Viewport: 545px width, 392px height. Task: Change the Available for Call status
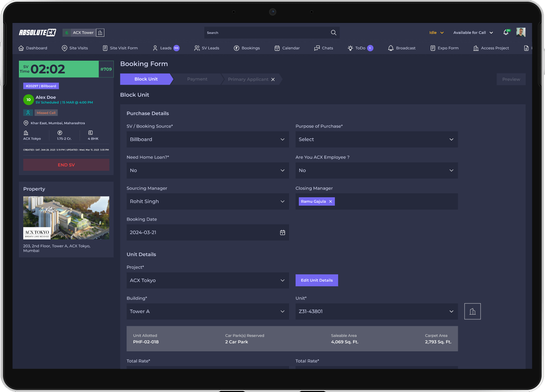[473, 33]
